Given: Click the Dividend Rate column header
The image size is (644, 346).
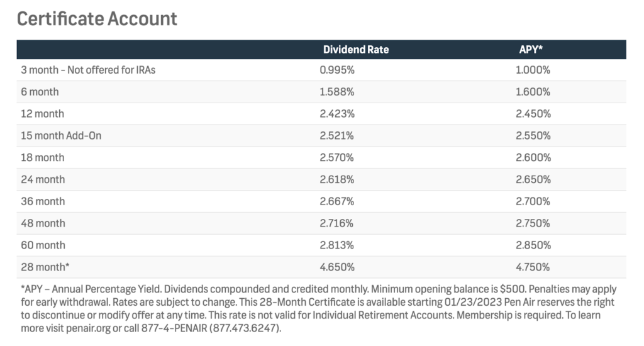Looking at the screenshot, I should pos(356,50).
